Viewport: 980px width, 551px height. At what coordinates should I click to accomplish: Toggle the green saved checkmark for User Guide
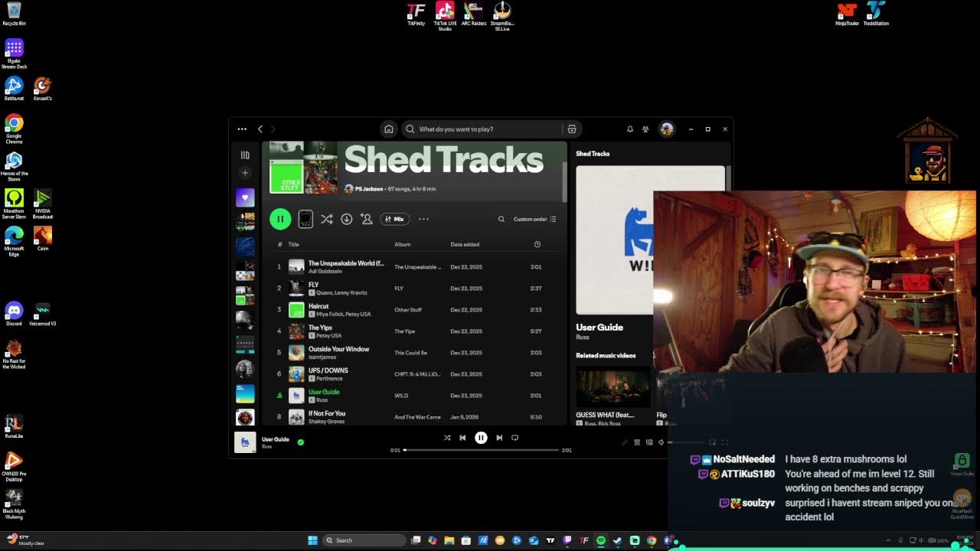(300, 442)
